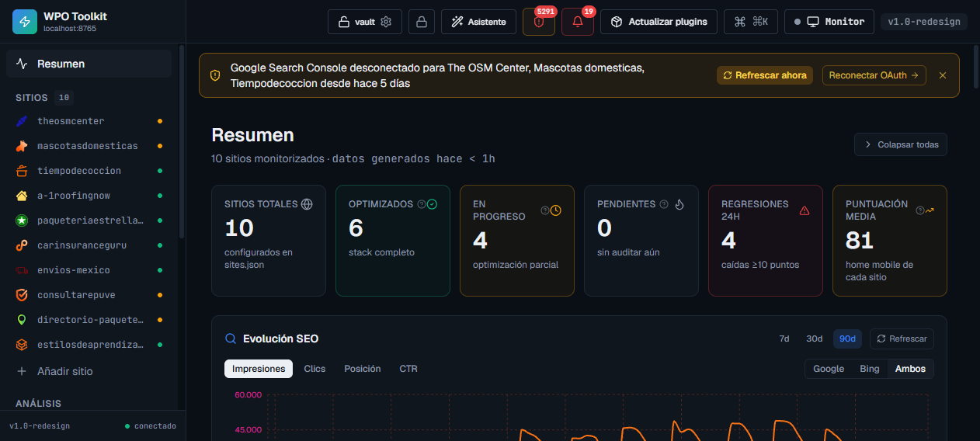Click the paqueteriaestrella green star favicon
Screen dimensions: 980x441
(22, 220)
